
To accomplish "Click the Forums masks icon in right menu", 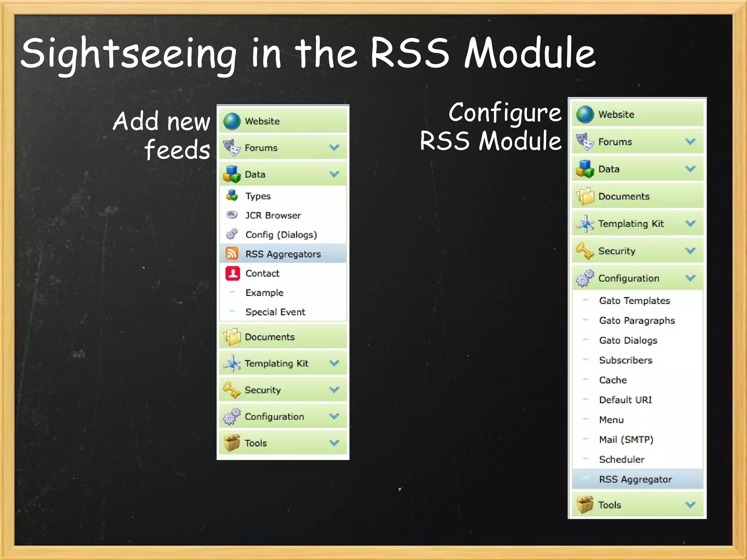I will point(585,142).
